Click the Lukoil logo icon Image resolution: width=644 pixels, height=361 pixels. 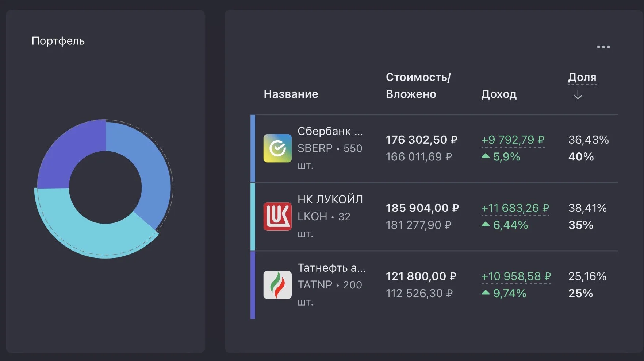point(277,217)
